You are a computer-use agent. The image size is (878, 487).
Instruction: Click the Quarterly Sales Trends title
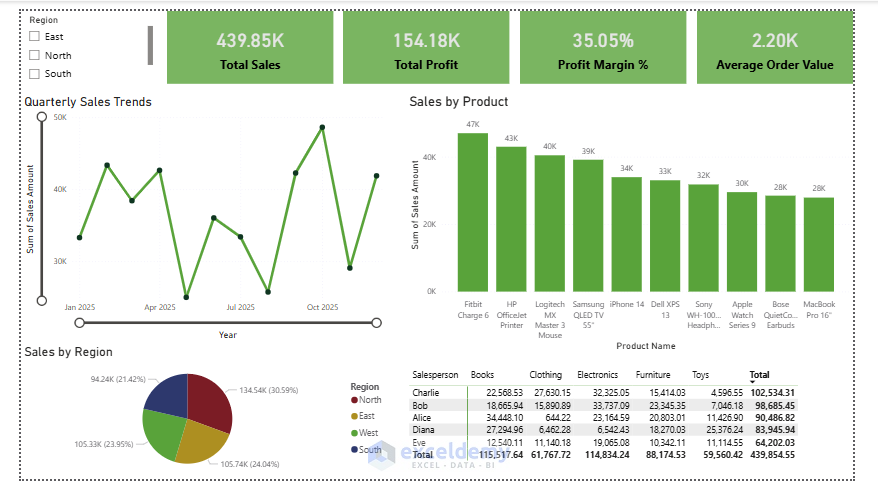[88, 102]
